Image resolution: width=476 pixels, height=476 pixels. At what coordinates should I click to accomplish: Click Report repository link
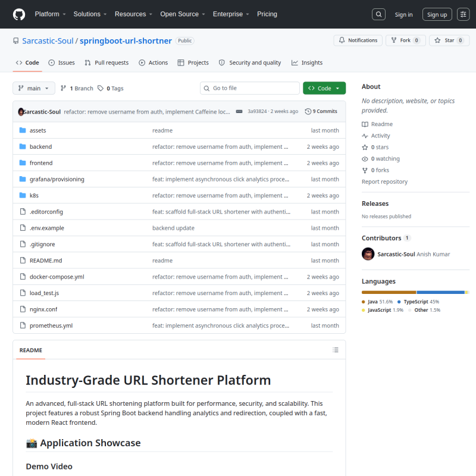tap(384, 181)
